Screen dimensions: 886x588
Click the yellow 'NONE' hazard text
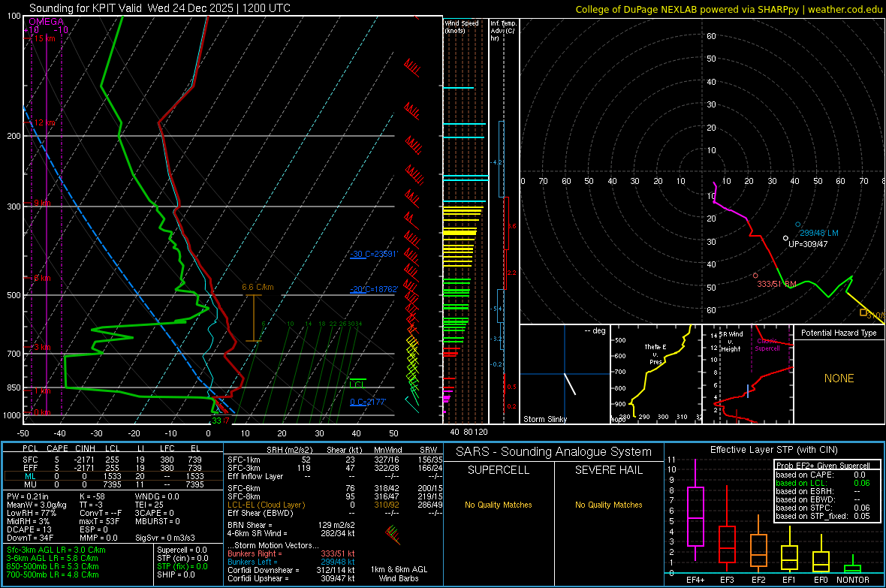coord(839,378)
